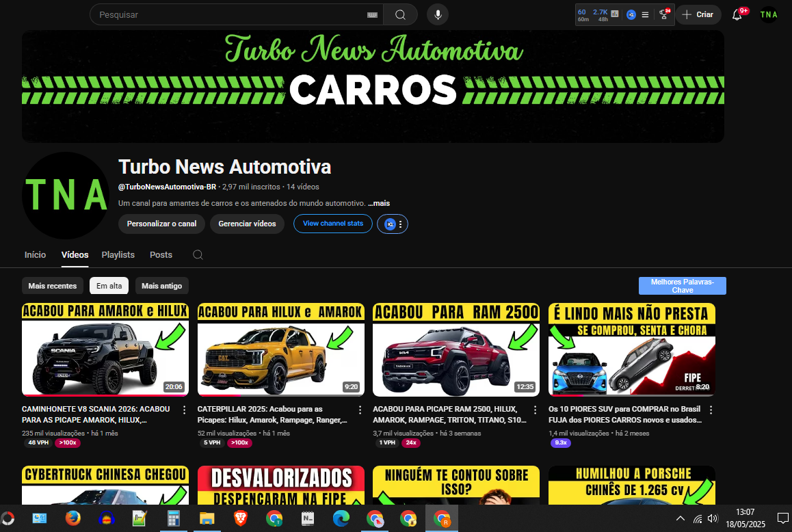The width and height of the screenshot is (792, 532).
Task: Open vidIQ bar-chart stats icon in toolbar
Action: click(615, 14)
